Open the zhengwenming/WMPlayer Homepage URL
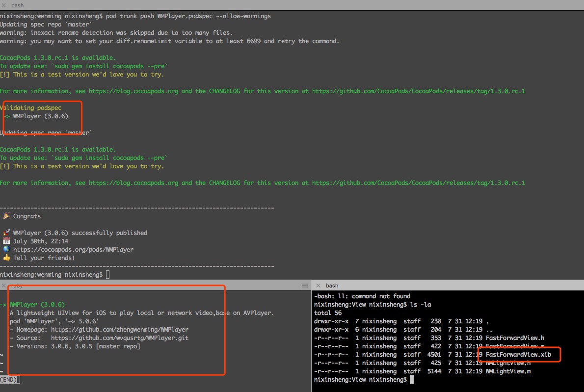Image resolution: width=584 pixels, height=392 pixels. pos(120,330)
